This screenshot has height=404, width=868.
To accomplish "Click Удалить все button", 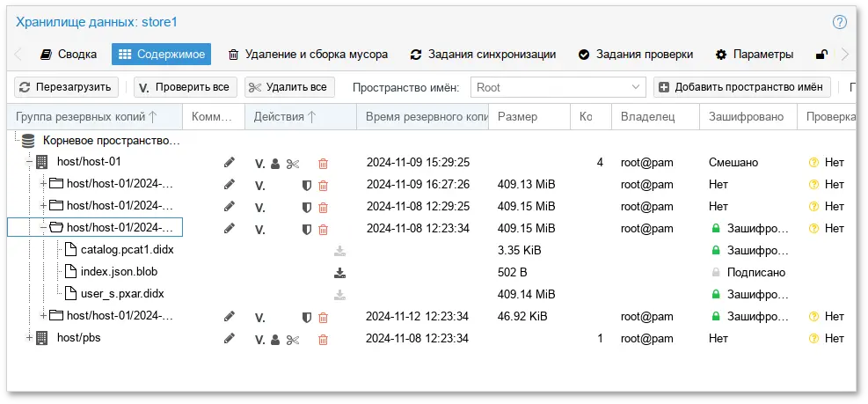I will pyautogui.click(x=289, y=87).
